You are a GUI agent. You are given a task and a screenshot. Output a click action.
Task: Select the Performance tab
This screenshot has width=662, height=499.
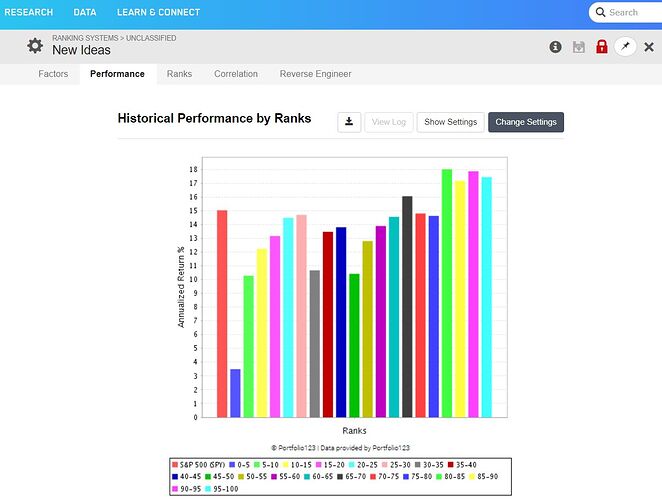[x=117, y=74]
